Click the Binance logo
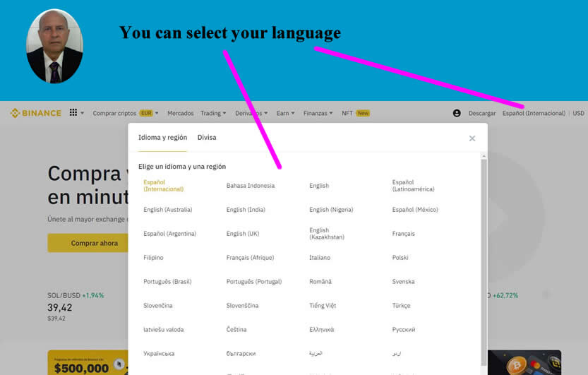This screenshot has height=375, width=588. (x=35, y=113)
